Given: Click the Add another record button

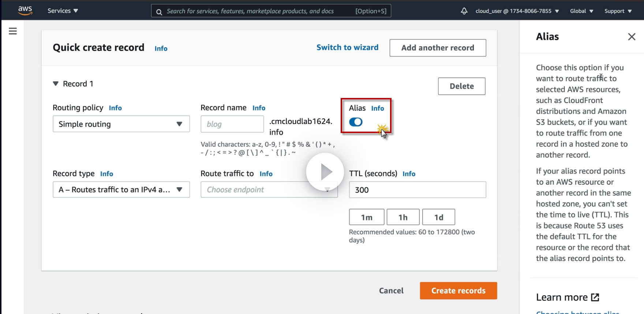Looking at the screenshot, I should coord(438,48).
